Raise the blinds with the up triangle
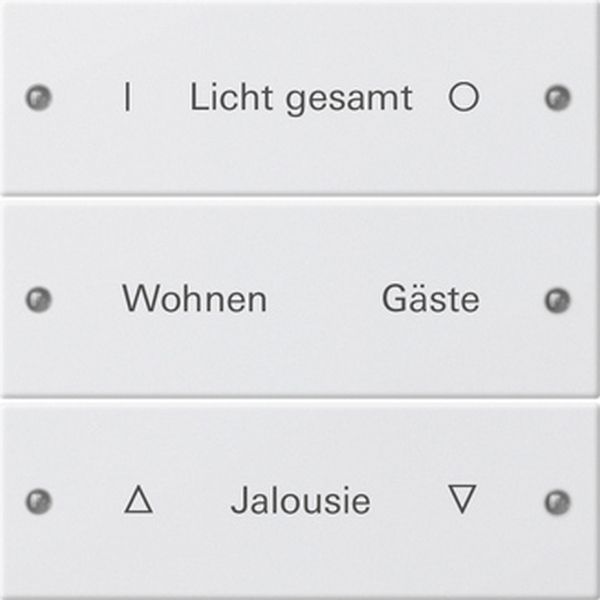Image resolution: width=600 pixels, height=600 pixels. coord(138,500)
